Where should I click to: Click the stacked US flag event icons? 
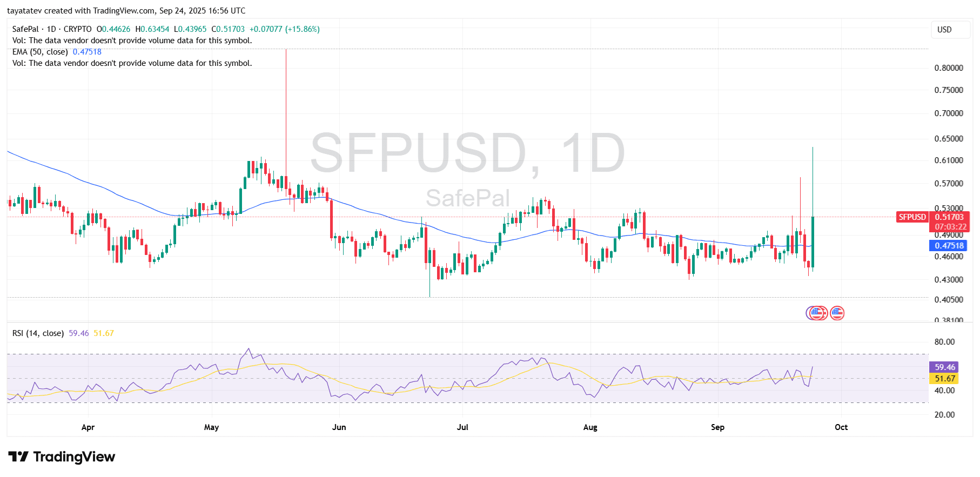coord(816,313)
